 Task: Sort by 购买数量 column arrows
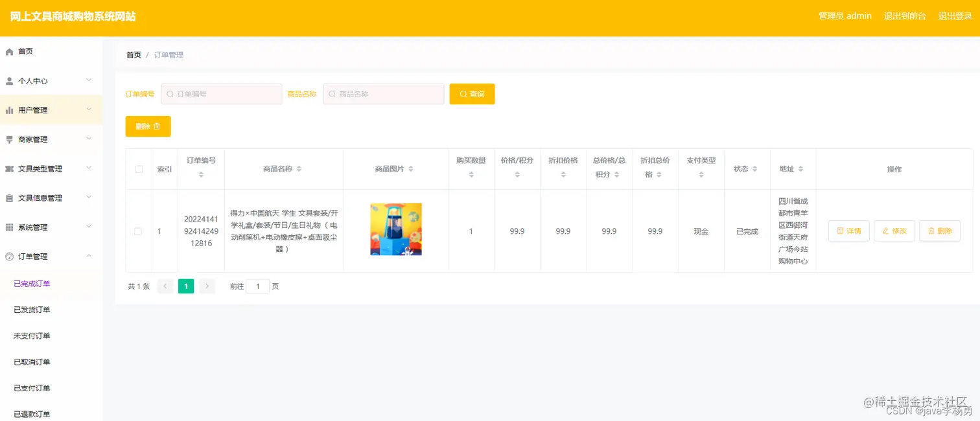[471, 175]
